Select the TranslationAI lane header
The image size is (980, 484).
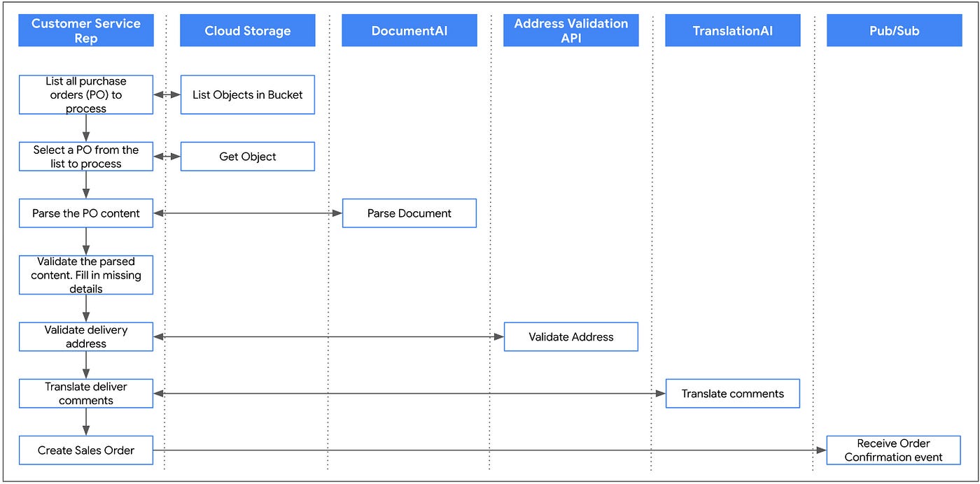[x=732, y=30]
